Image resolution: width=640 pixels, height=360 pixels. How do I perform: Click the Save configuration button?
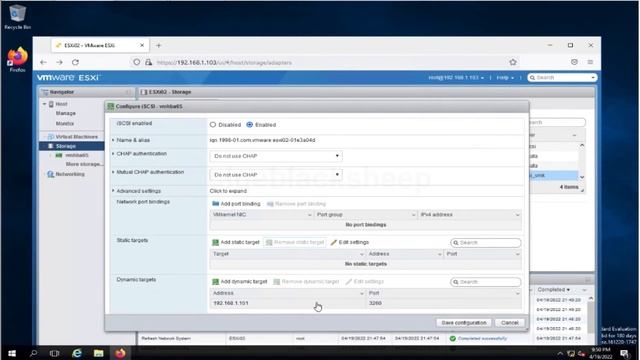pyautogui.click(x=464, y=322)
